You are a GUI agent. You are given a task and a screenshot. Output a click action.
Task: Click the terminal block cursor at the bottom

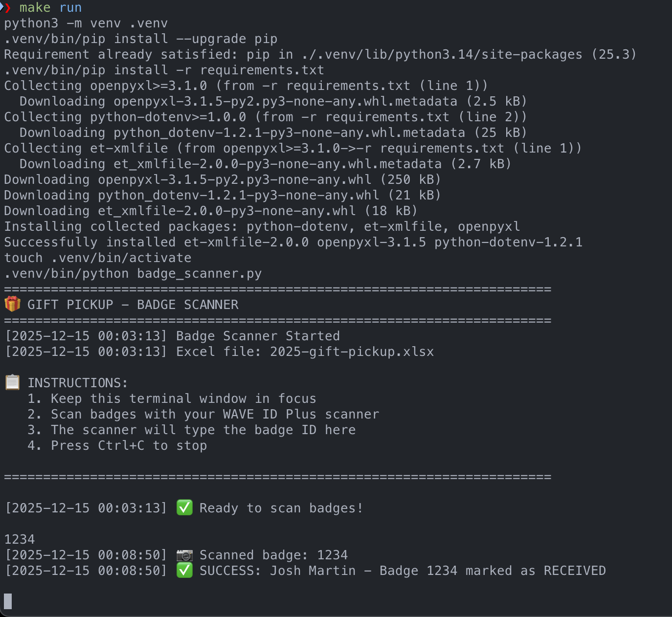(8, 601)
